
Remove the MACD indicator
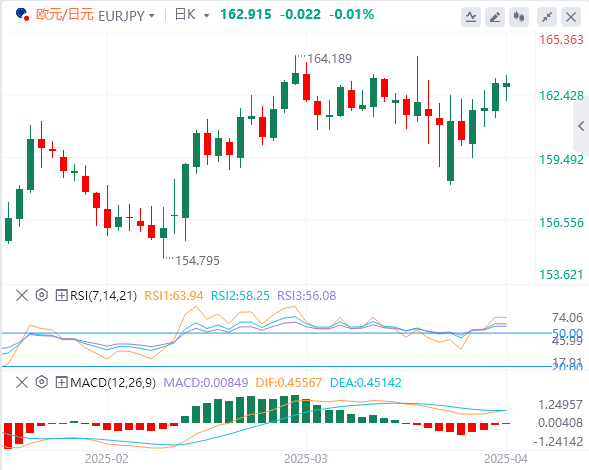click(x=22, y=382)
